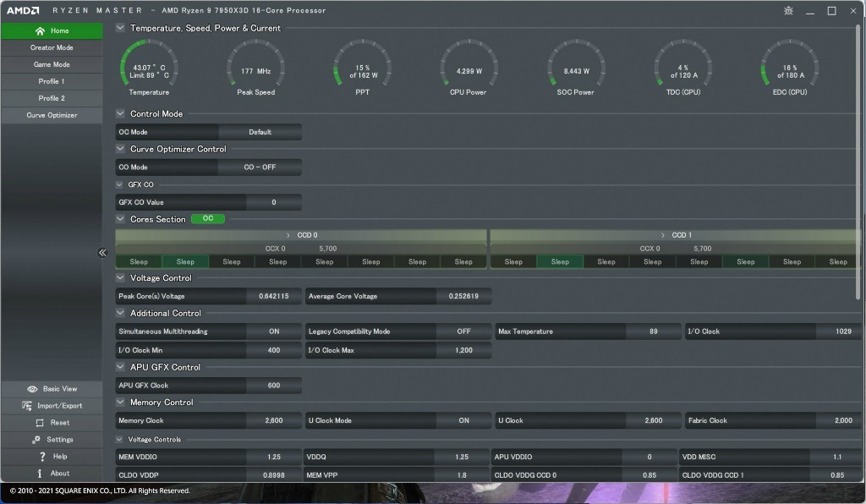Click the Basic View eye icon
This screenshot has height=504, width=866.
(x=32, y=389)
